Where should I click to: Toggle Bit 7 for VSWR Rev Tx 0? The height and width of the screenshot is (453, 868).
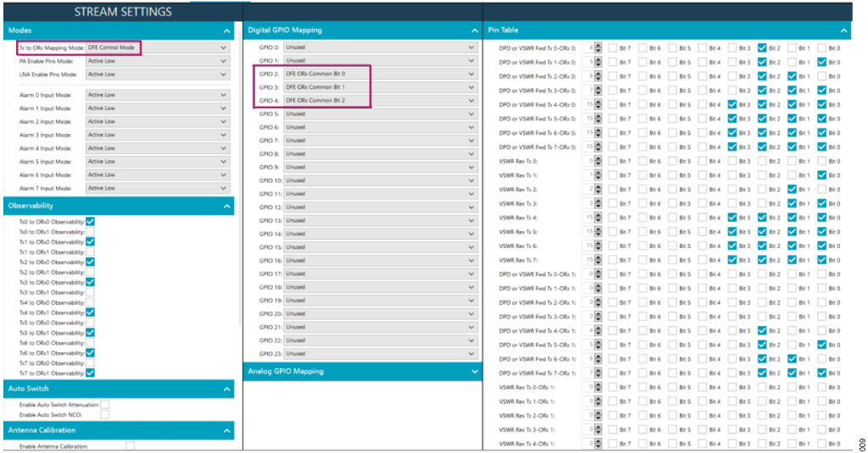[613, 161]
